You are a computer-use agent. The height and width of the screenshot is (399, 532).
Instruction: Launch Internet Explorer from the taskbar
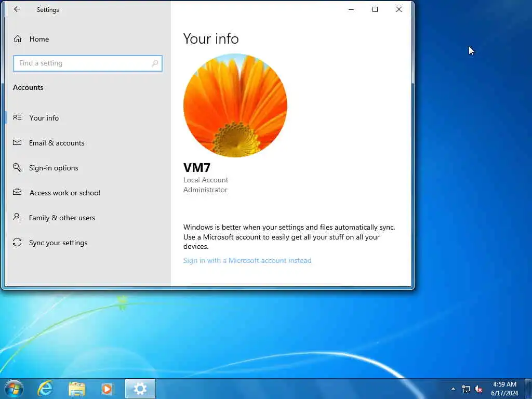(45, 389)
